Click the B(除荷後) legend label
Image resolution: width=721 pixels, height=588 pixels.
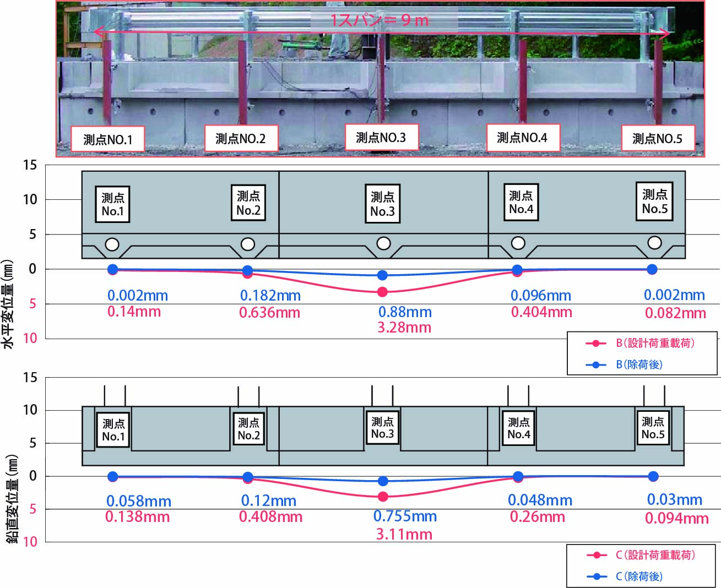pos(639,364)
